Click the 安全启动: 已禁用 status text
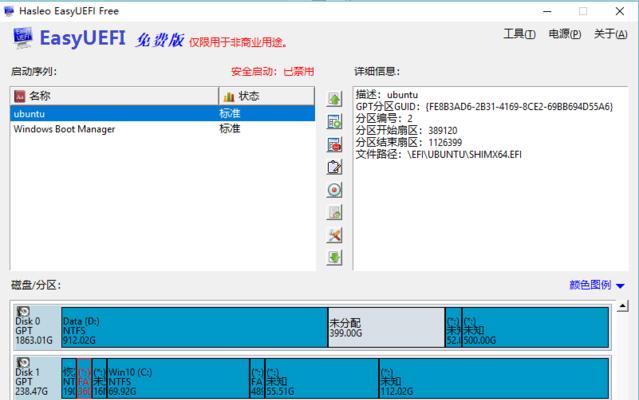Viewport: 639px width, 400px height. [272, 72]
